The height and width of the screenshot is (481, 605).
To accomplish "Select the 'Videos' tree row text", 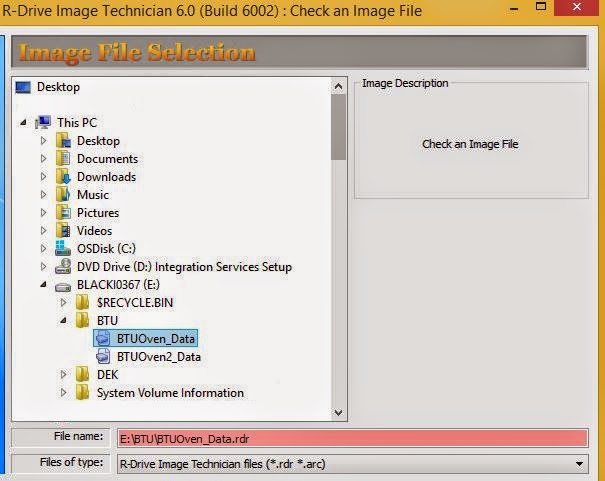I will [x=95, y=231].
